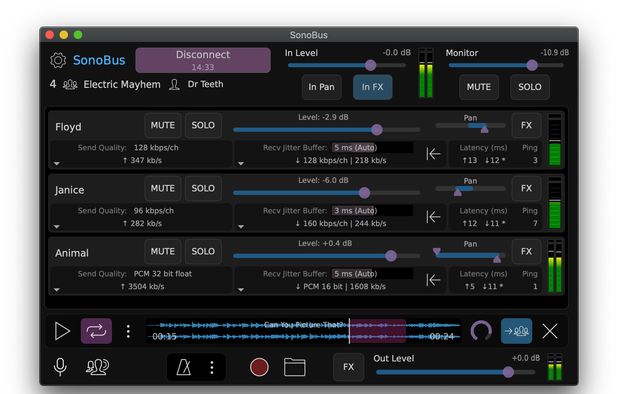The height and width of the screenshot is (394, 618).
Task: Click the Dr Teeth user name
Action: (205, 84)
